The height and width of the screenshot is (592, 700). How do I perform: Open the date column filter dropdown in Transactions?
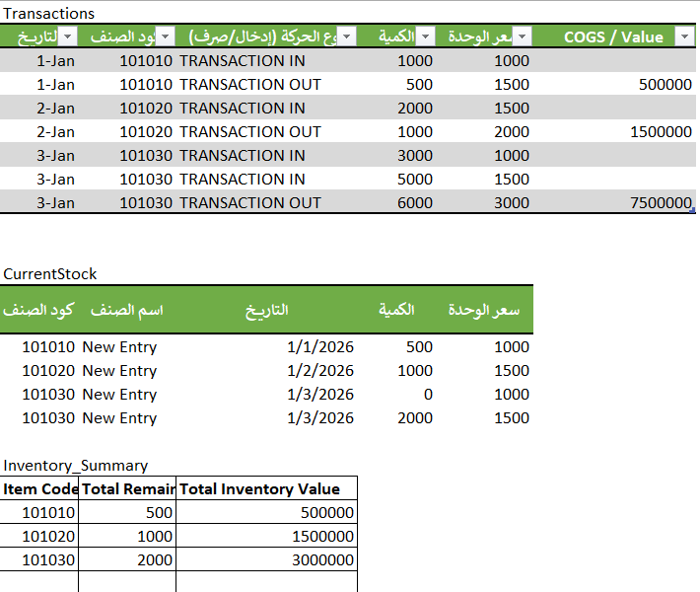tap(68, 37)
